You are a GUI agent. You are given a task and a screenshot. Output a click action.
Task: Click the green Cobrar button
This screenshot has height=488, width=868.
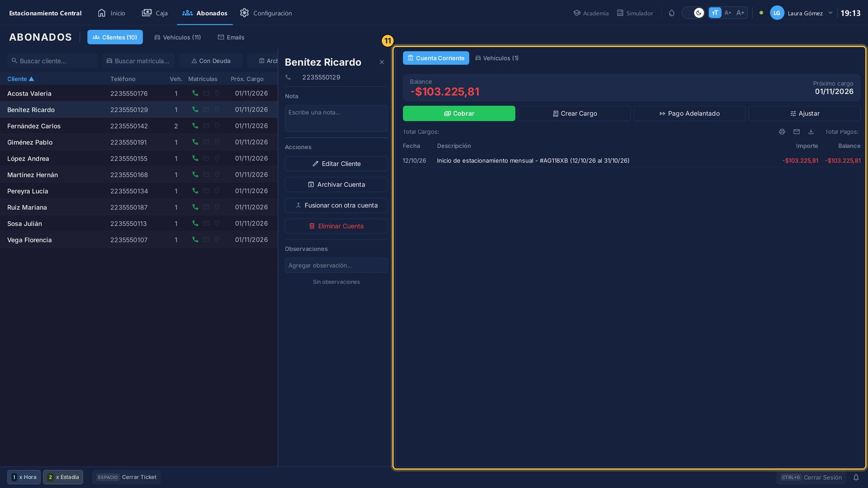point(459,113)
